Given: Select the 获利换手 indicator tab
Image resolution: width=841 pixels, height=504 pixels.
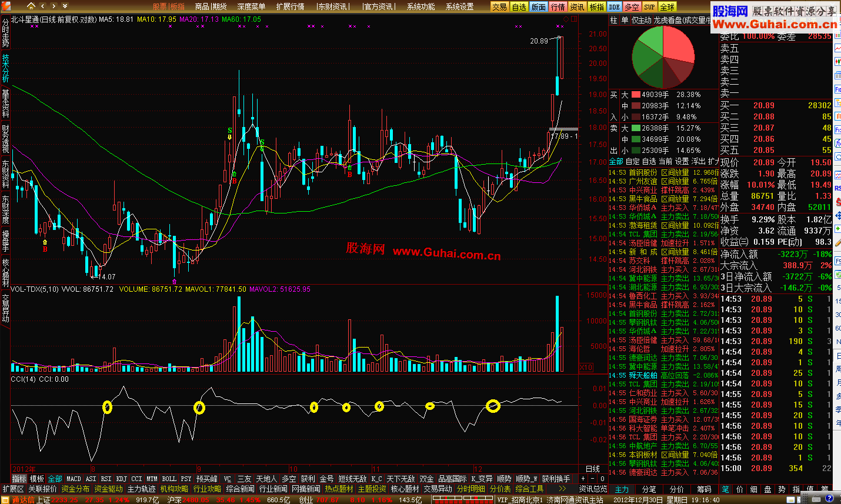Looking at the screenshot, I should [556, 479].
